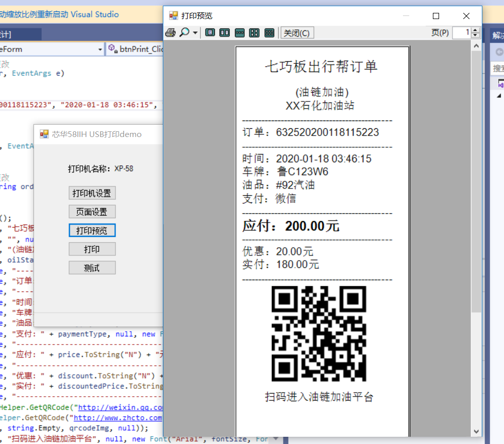Click the 扫码进入油链加油平台 caption in preview
This screenshot has width=504, height=444.
[x=319, y=397]
